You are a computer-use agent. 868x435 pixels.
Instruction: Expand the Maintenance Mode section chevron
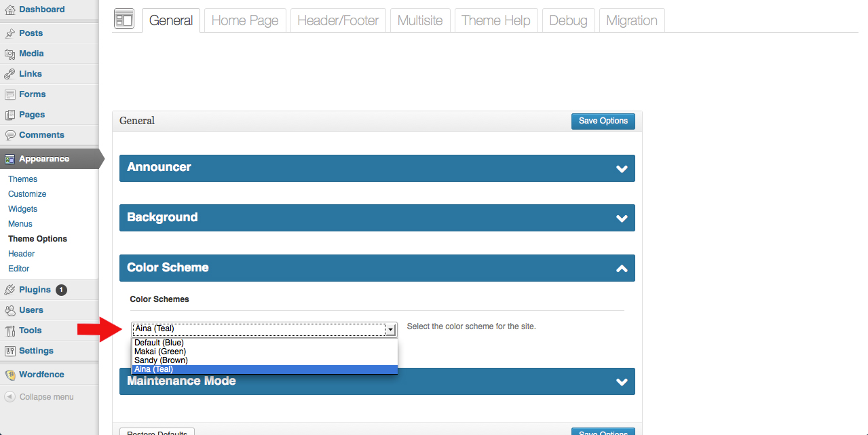[621, 382]
